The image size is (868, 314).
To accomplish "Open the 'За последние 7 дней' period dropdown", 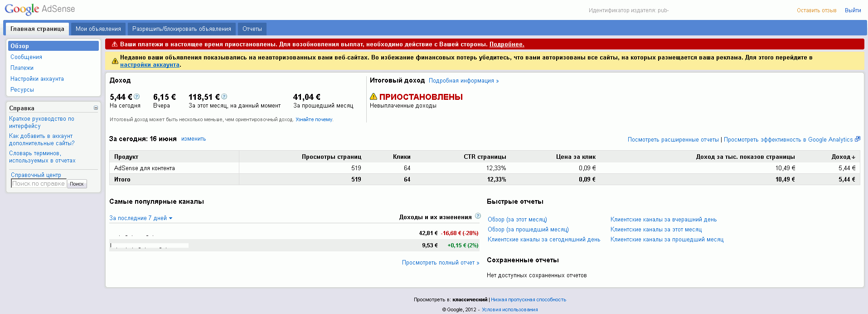I will pyautogui.click(x=141, y=218).
